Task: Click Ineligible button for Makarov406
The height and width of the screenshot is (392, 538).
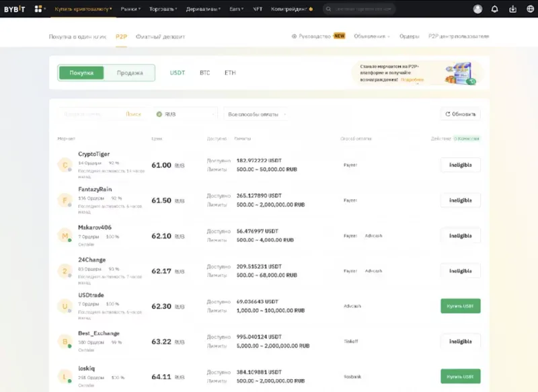Action: tap(461, 235)
